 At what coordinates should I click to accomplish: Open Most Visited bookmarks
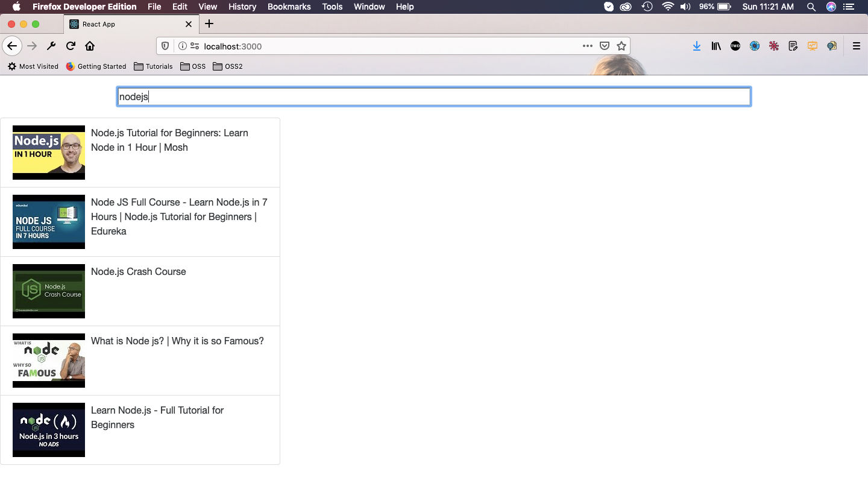pos(33,66)
